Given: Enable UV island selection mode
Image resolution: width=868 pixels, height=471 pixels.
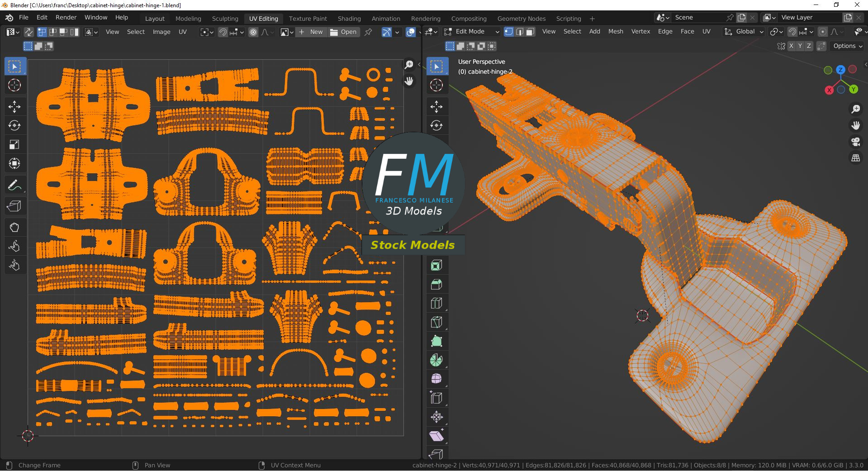Looking at the screenshot, I should pos(75,32).
